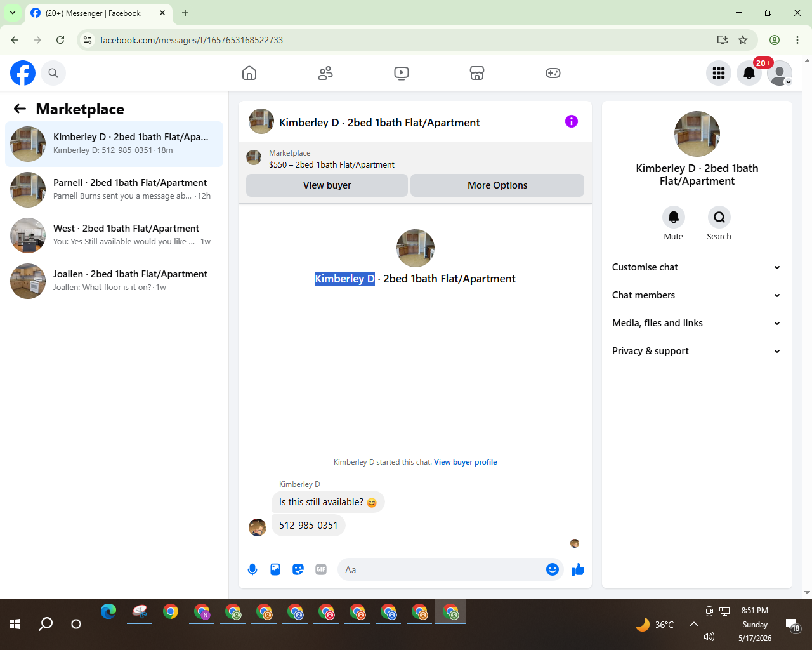Switch to the Messenger Facebook tab
The height and width of the screenshot is (650, 812).
pyautogui.click(x=93, y=13)
